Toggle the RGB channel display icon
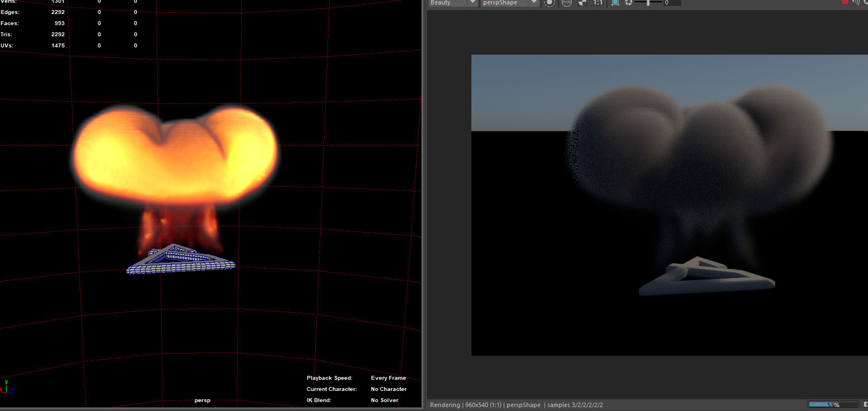Viewport: 868px width, 411px height. coord(566,3)
